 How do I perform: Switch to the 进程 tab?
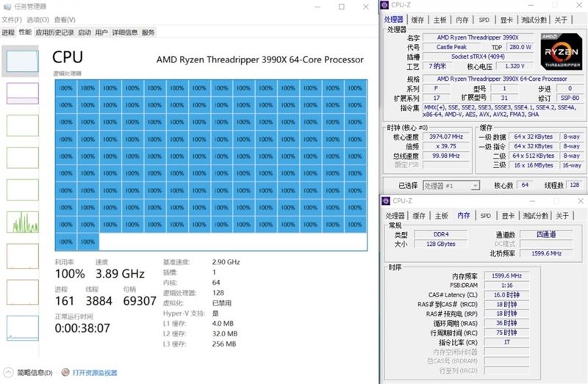[x=8, y=32]
